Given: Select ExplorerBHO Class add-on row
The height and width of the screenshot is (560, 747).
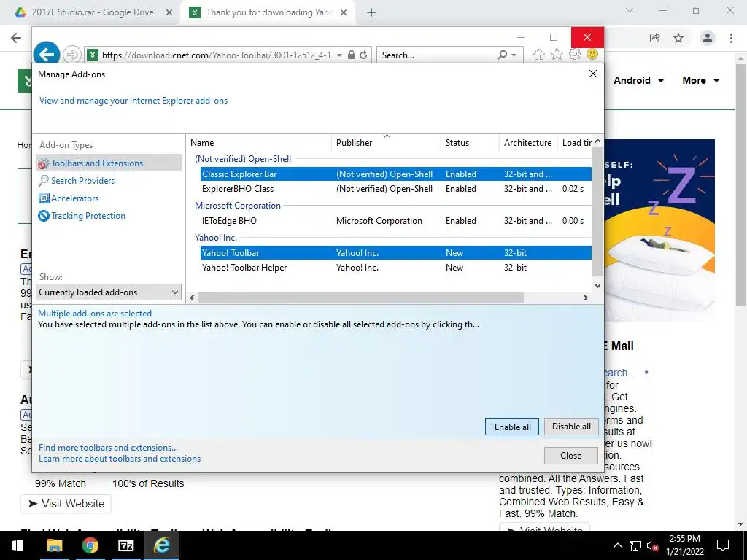Looking at the screenshot, I should 396,189.
